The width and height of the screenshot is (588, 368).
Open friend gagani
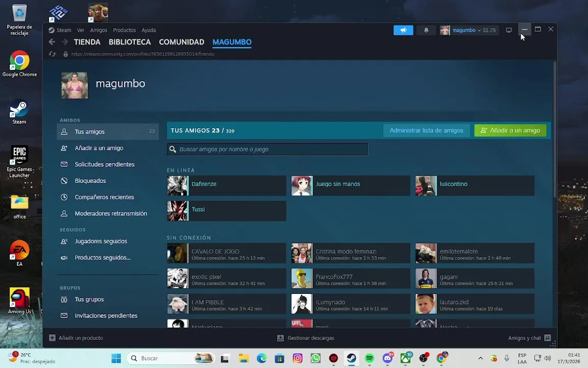click(475, 278)
